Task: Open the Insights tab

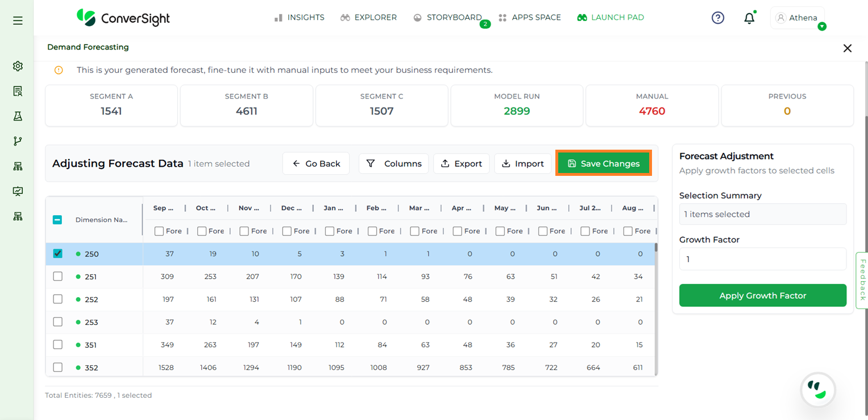Action: point(299,18)
